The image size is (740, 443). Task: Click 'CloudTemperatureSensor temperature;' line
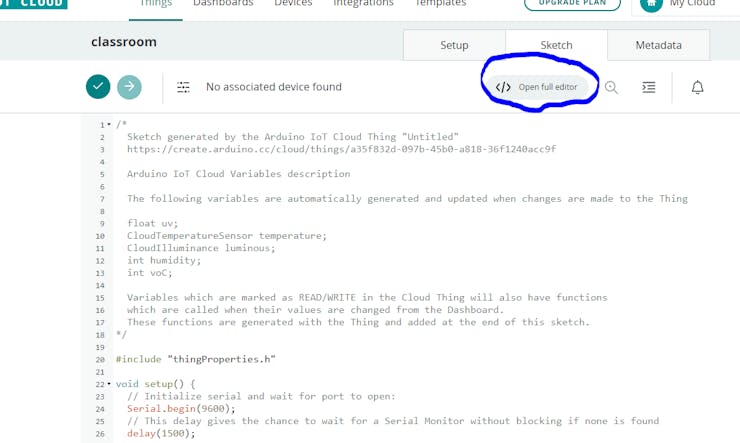227,235
